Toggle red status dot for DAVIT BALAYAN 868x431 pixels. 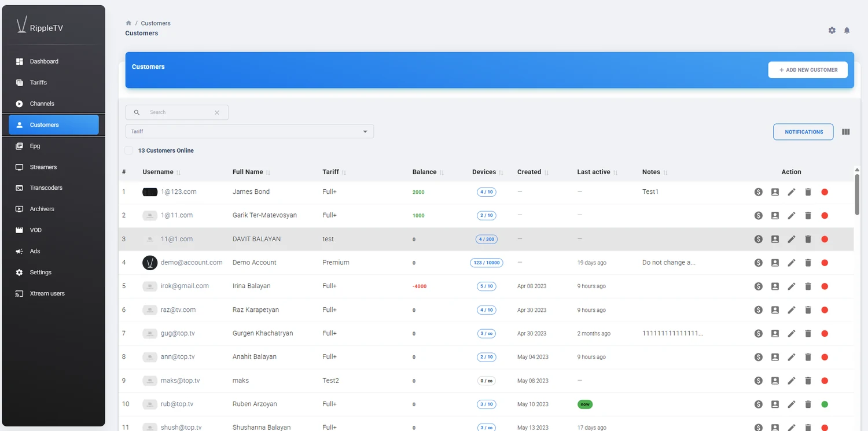(825, 240)
